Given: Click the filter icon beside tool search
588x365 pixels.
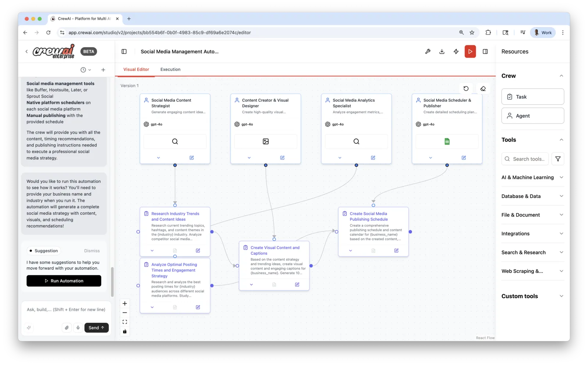Looking at the screenshot, I should [x=558, y=159].
